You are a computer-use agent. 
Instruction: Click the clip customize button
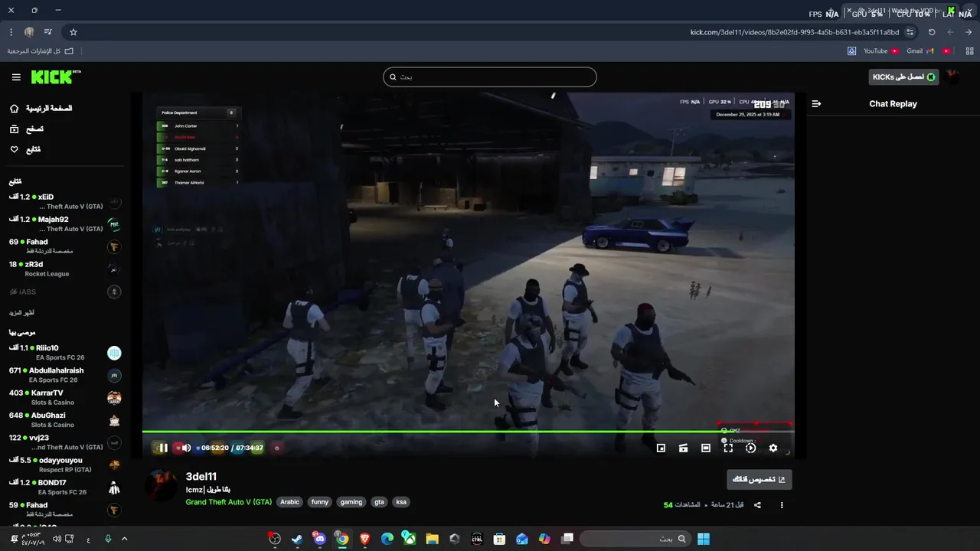(759, 480)
